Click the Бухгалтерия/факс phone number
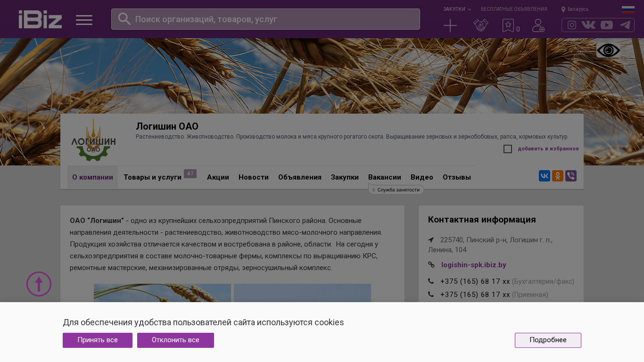This screenshot has width=644, height=362. click(475, 281)
